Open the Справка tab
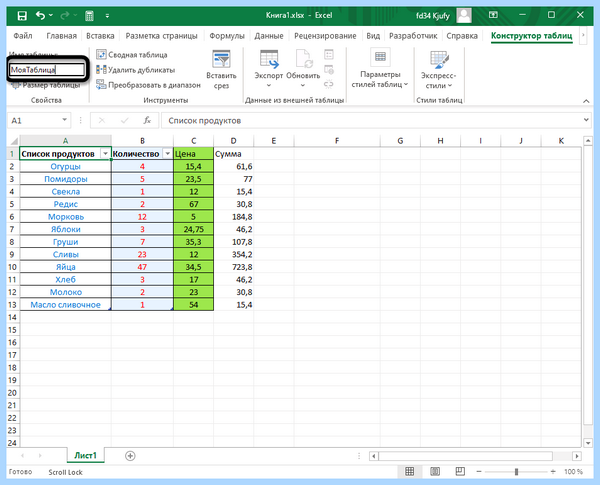The image size is (600, 485). click(462, 36)
